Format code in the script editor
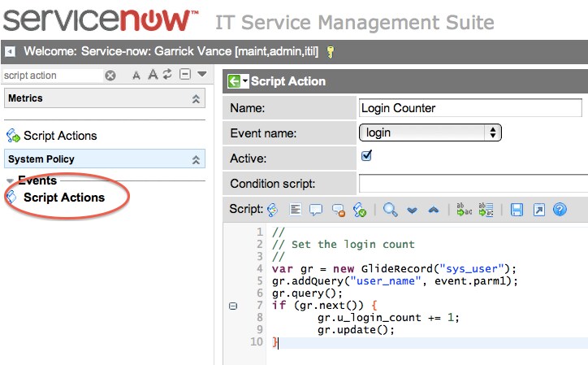This screenshot has width=588, height=365. (x=296, y=209)
